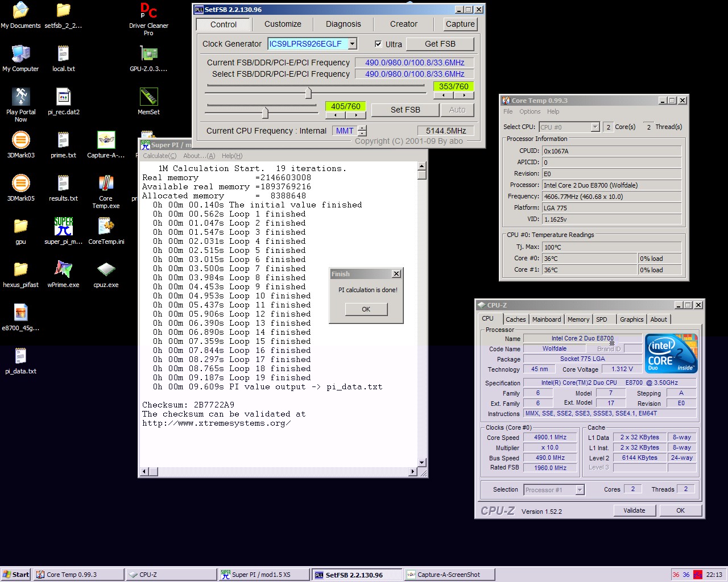Image resolution: width=728 pixels, height=582 pixels.
Task: Open the Caches tab in CPU-Z
Action: click(516, 319)
